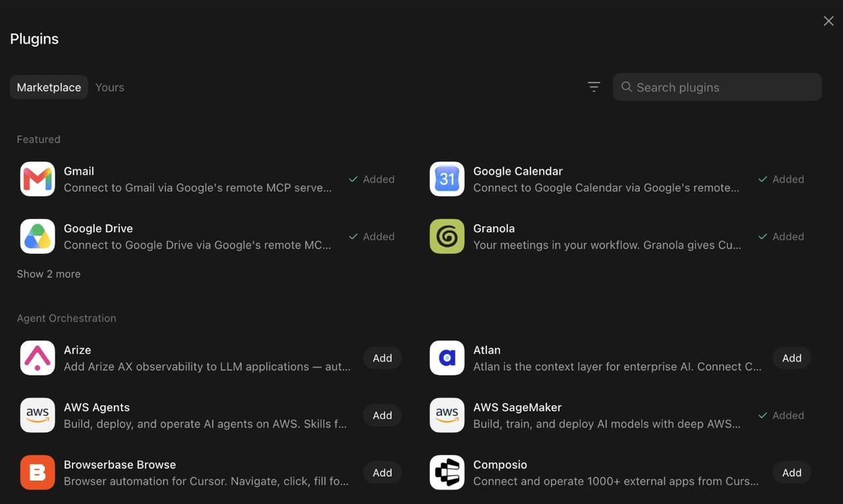Click the Google Drive plugin icon

[38, 236]
